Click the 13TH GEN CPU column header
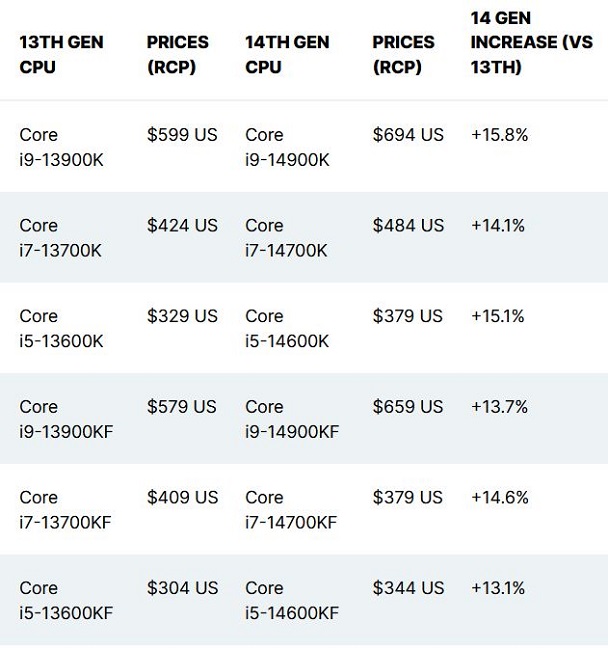 pyautogui.click(x=61, y=55)
